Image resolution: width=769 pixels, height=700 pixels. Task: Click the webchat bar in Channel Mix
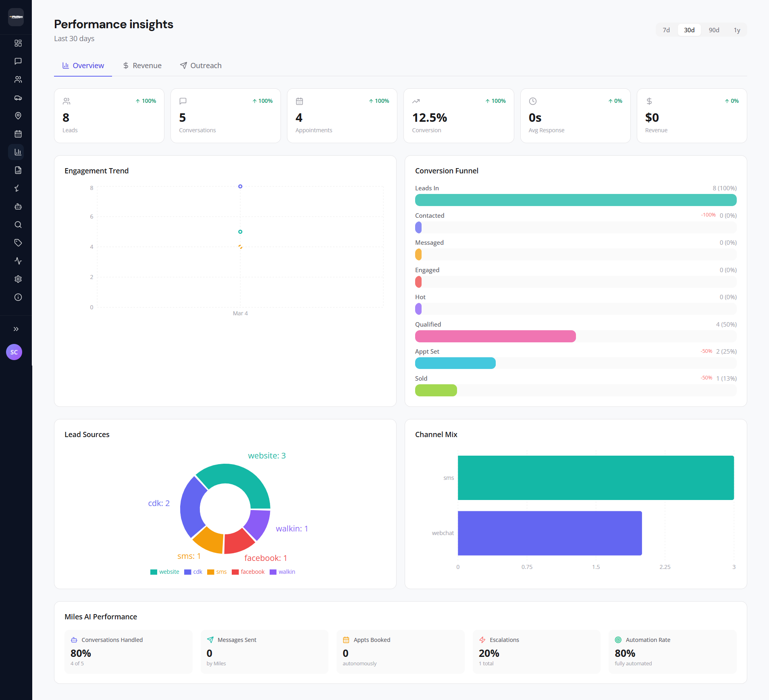(x=550, y=533)
